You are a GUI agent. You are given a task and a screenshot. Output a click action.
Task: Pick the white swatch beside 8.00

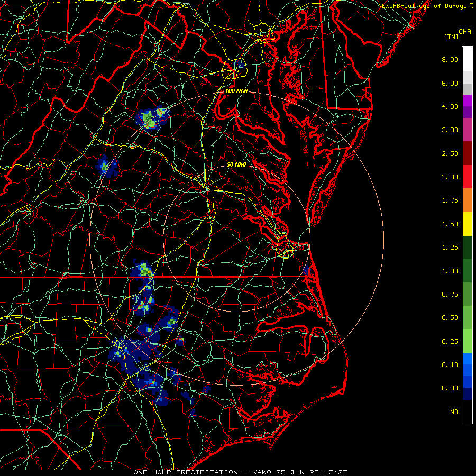click(x=467, y=59)
